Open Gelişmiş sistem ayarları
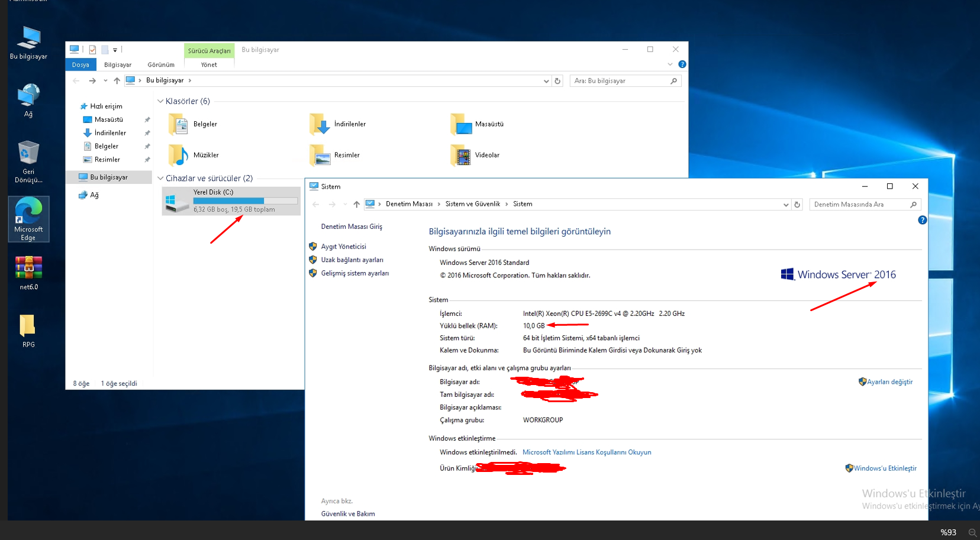 [x=355, y=273]
